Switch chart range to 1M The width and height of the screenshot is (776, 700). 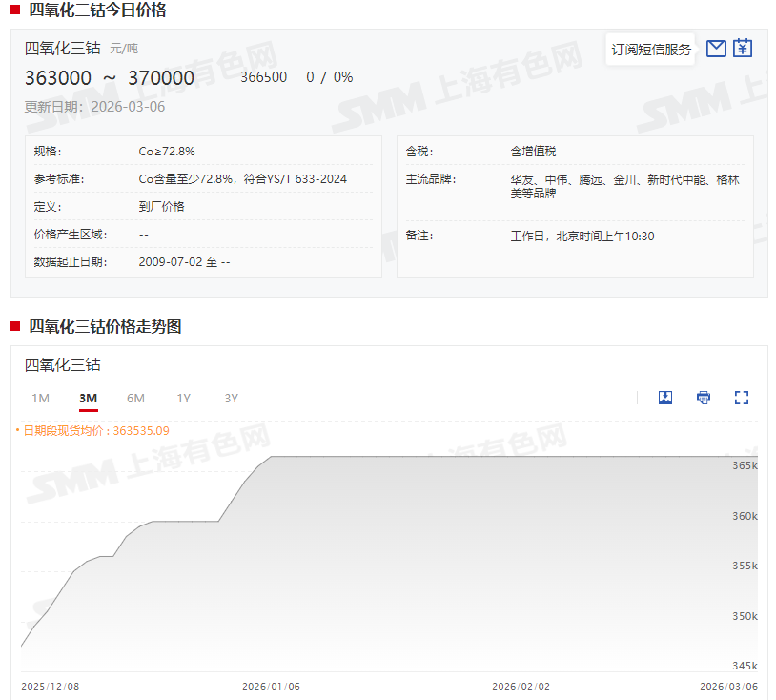(40, 399)
